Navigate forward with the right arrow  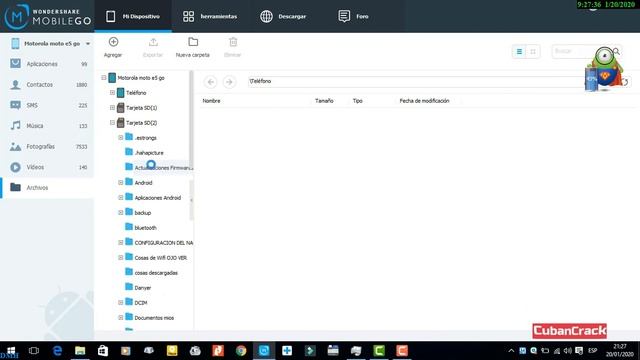229,82
